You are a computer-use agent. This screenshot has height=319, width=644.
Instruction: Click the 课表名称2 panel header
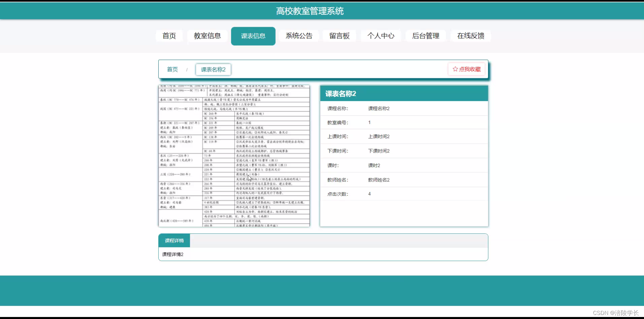point(340,94)
